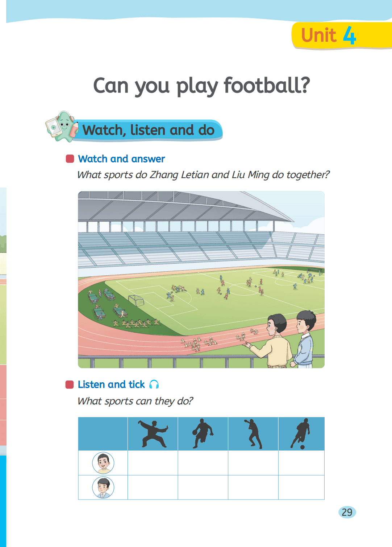The width and height of the screenshot is (392, 547).
Task: Click the page number 29 badge
Action: point(347,512)
